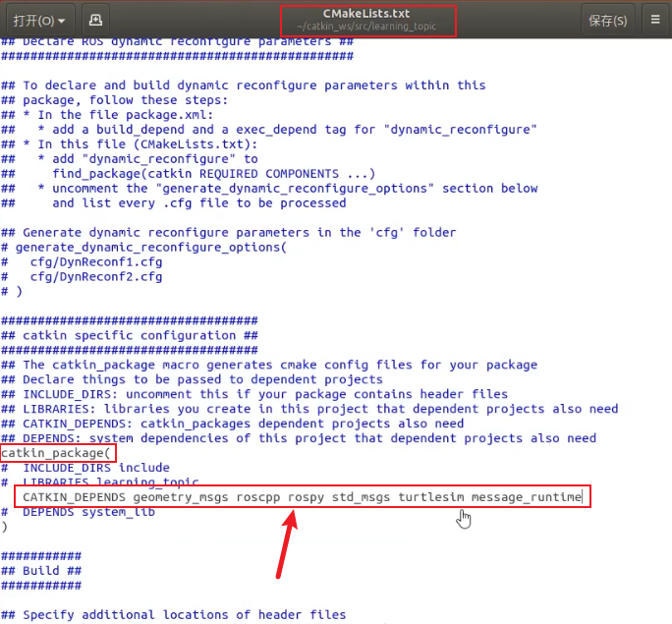672x624 pixels.
Task: Click the word roscpp in CATKIN_DEPENDS
Action: point(258,497)
